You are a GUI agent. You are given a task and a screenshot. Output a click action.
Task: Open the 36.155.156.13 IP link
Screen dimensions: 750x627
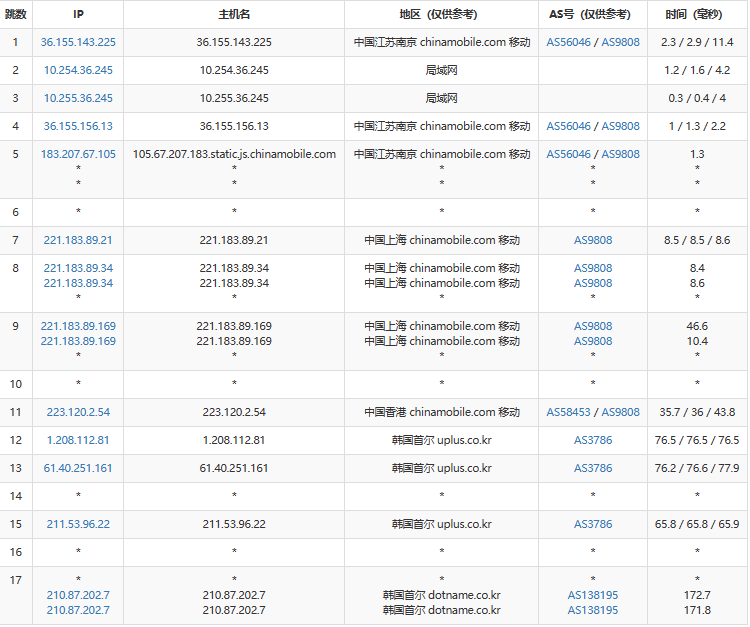click(78, 126)
